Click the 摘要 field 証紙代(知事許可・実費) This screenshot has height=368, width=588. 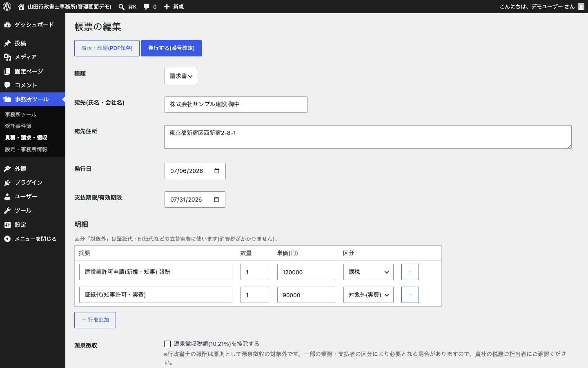156,295
